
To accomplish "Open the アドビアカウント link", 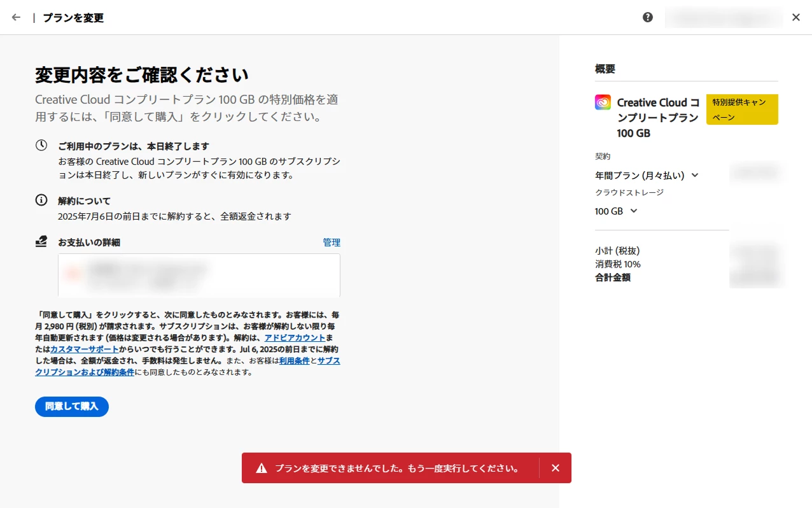I will point(295,337).
